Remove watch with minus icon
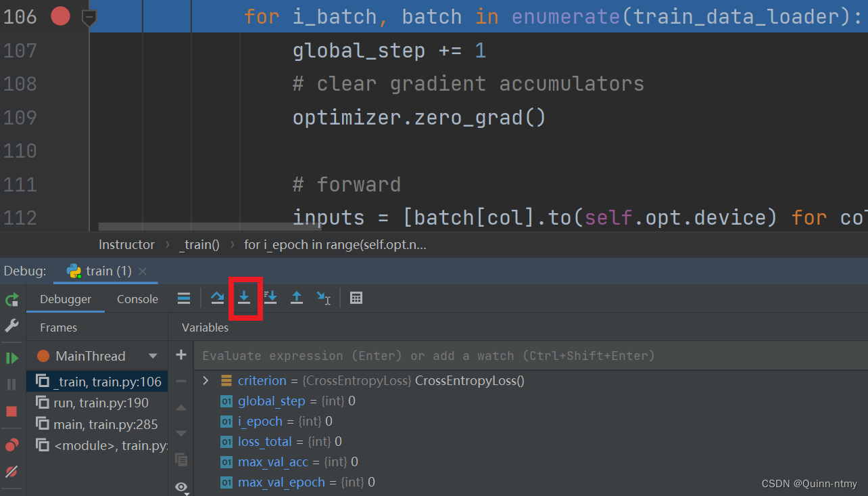Image resolution: width=868 pixels, height=496 pixels. [181, 381]
